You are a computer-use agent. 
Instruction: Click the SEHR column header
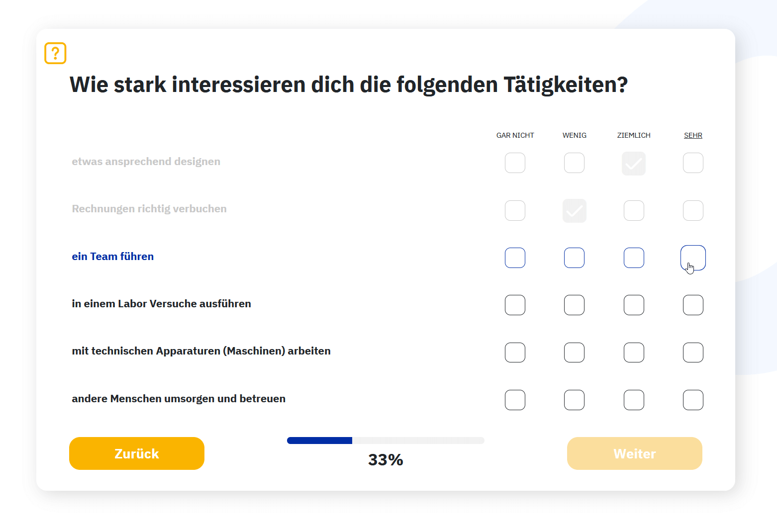click(693, 135)
